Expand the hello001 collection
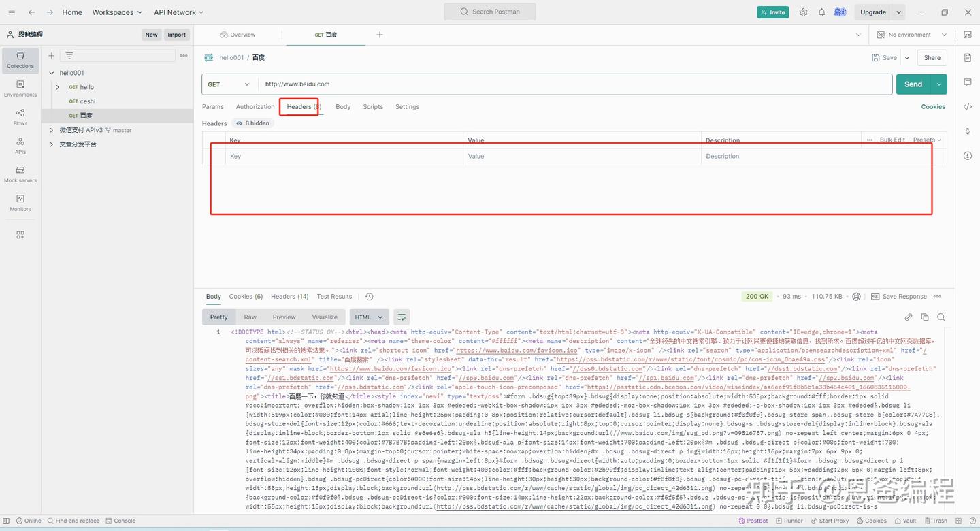 click(x=51, y=73)
